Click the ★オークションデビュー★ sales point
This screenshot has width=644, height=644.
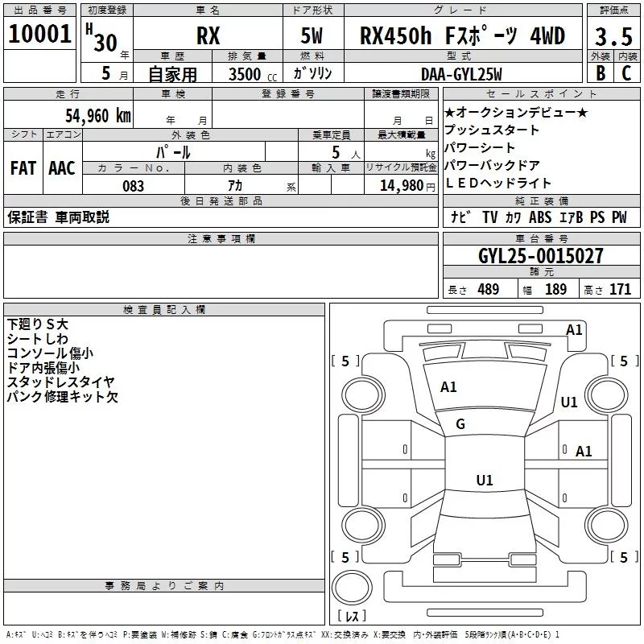[x=516, y=112]
